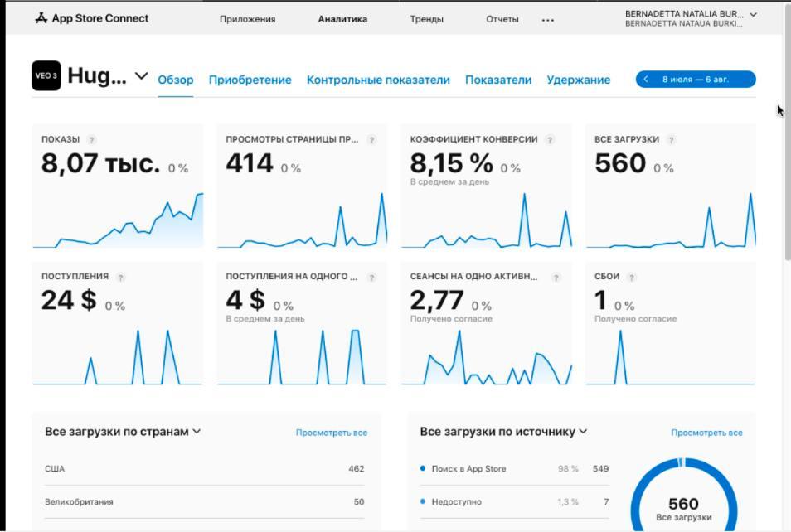The height and width of the screenshot is (532, 791).
Task: Click help icon next to ПРОСМОТРЫ СТРАНИЦЫ ПР...
Action: [x=371, y=140]
